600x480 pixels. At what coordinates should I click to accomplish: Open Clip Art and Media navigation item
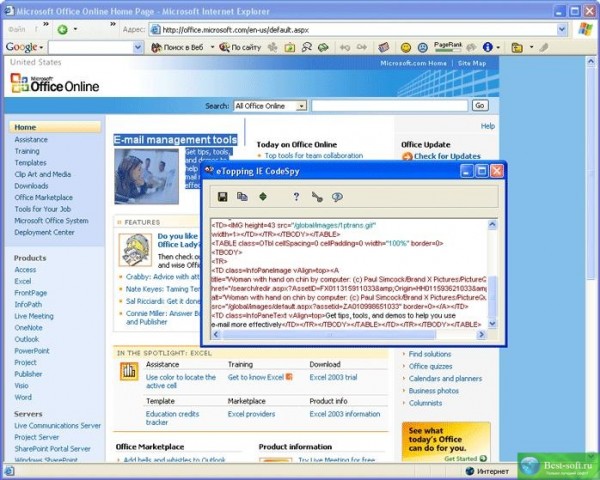click(x=42, y=174)
